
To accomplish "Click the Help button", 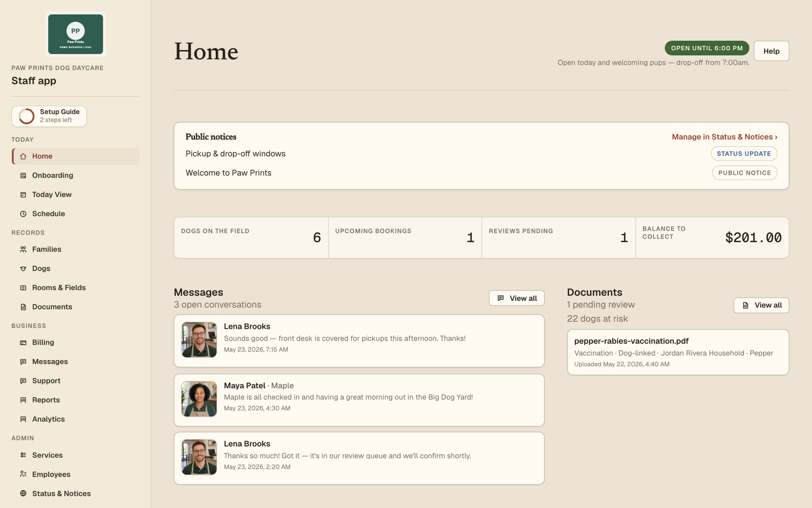I will click(771, 51).
